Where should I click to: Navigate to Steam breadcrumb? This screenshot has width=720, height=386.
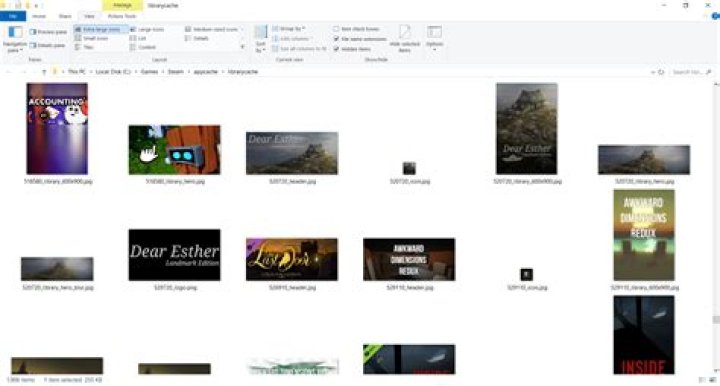coord(175,72)
